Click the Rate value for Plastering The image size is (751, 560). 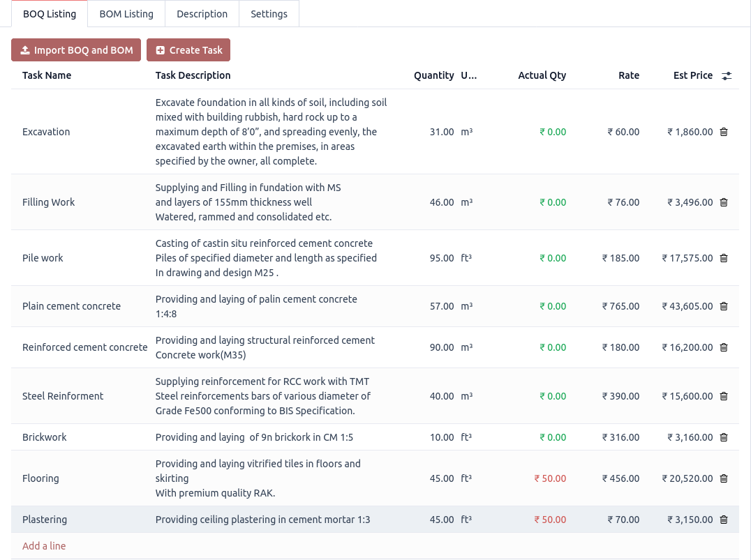(623, 520)
